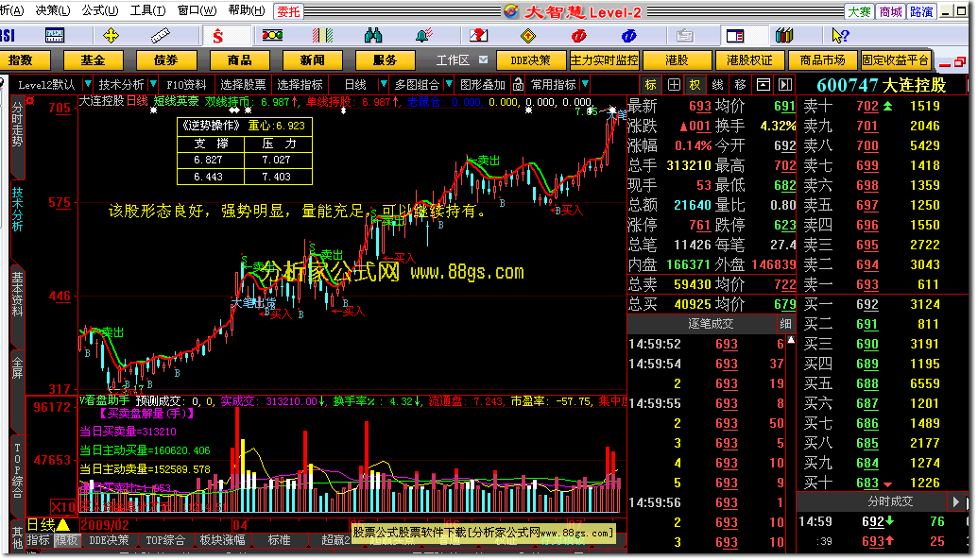Screen dimensions: 978x560
Task: Click the window layout panel icon
Action: tap(735, 36)
